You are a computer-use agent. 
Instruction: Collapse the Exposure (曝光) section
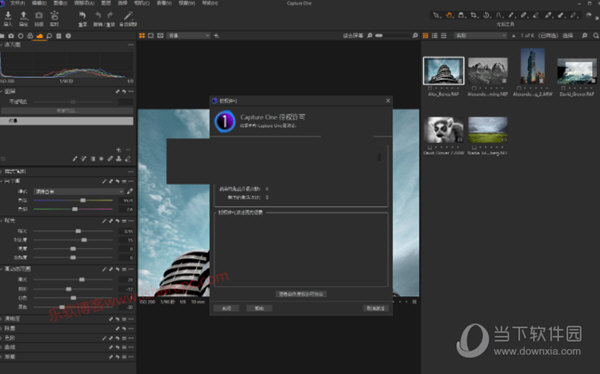point(2,221)
